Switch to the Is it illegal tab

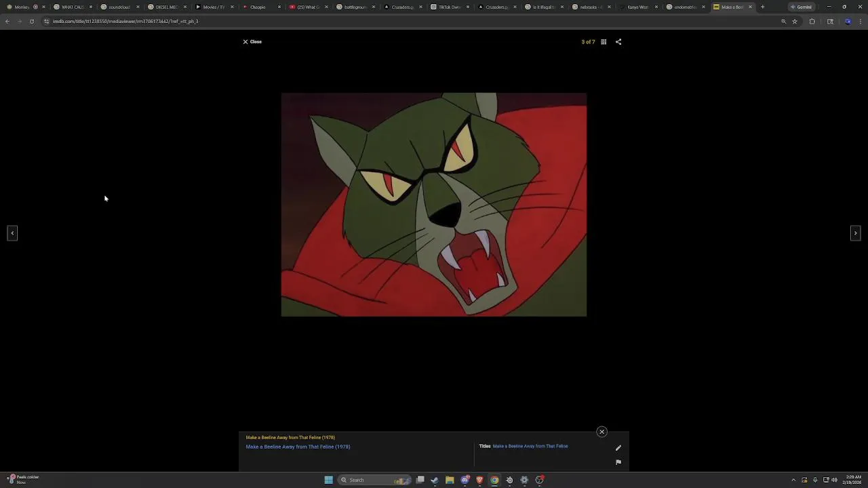click(543, 7)
